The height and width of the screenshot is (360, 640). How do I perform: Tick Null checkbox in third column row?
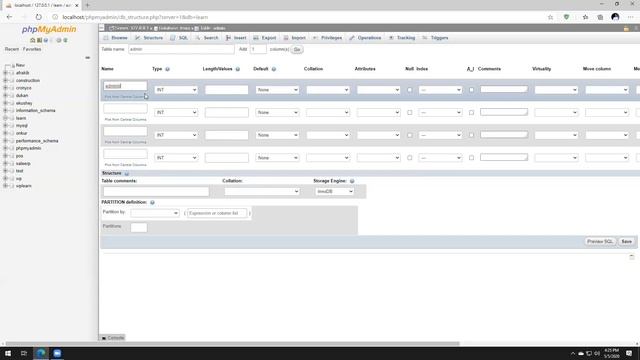[410, 135]
